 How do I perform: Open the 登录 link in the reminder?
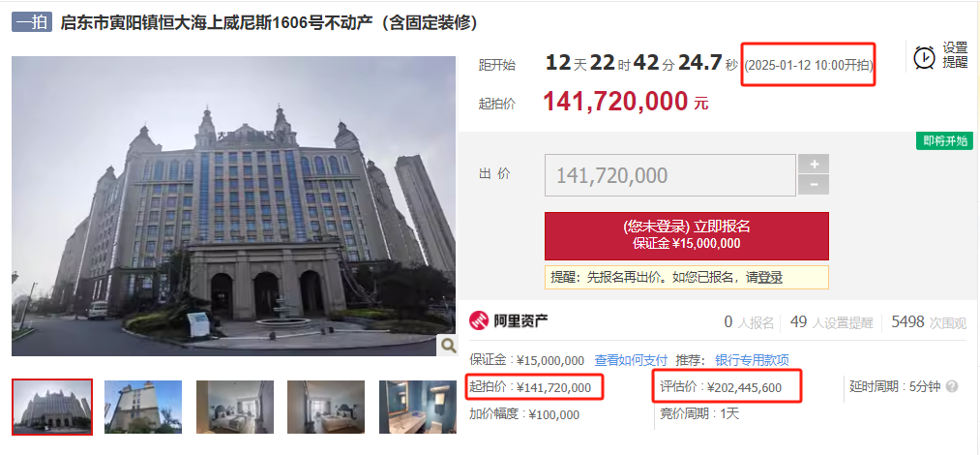(x=770, y=278)
